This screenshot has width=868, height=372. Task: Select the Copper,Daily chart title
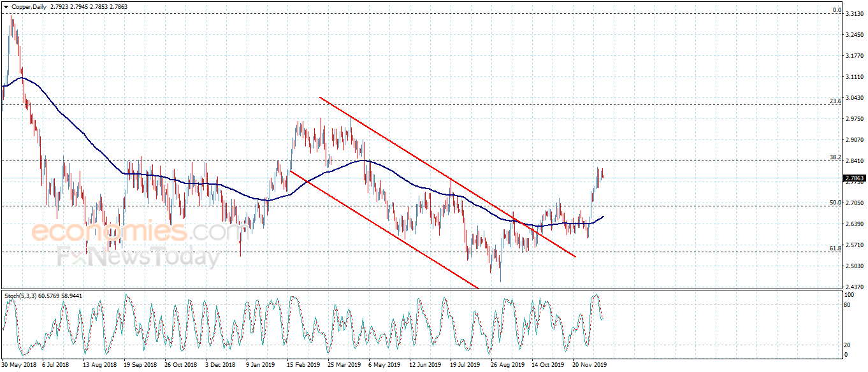click(28, 6)
